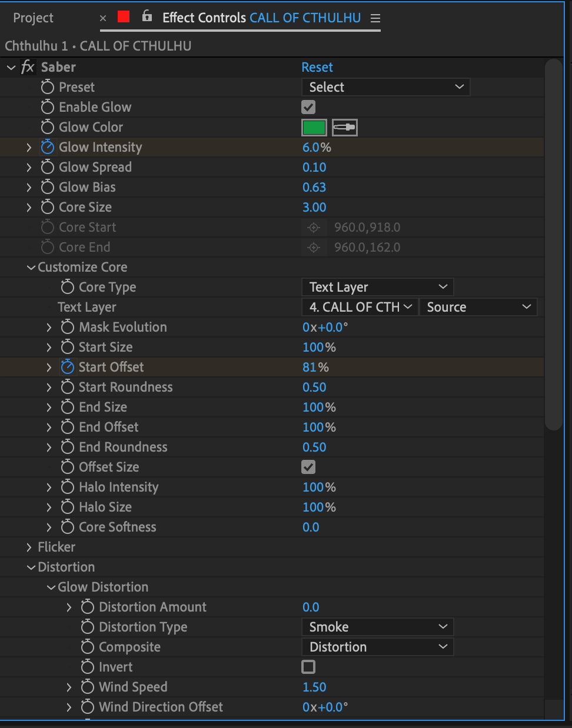Click the Wind Speed 1.50 value
Screen dimensions: 572x728
(x=314, y=687)
